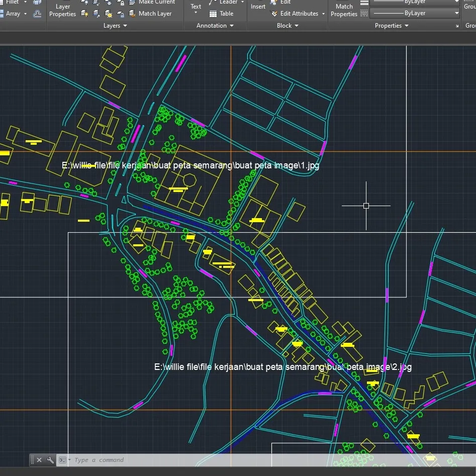Insert a block with the Insert tool
The image size is (476, 476).
[x=258, y=7]
